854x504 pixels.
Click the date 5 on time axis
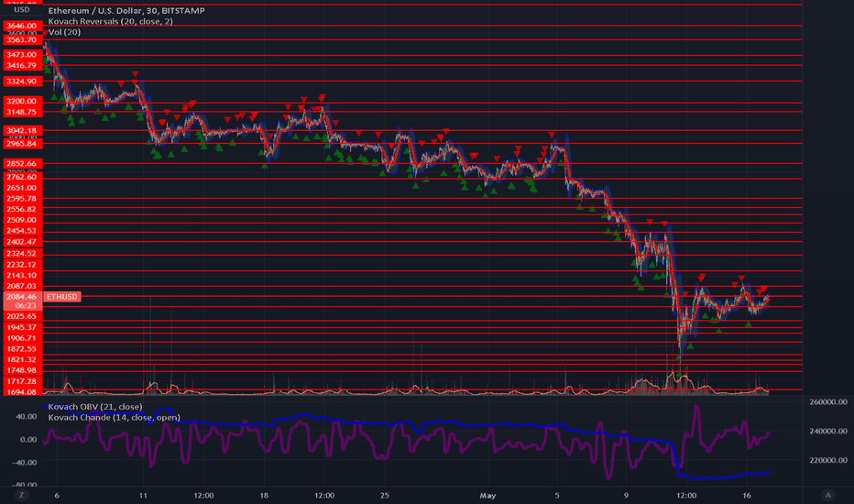556,495
